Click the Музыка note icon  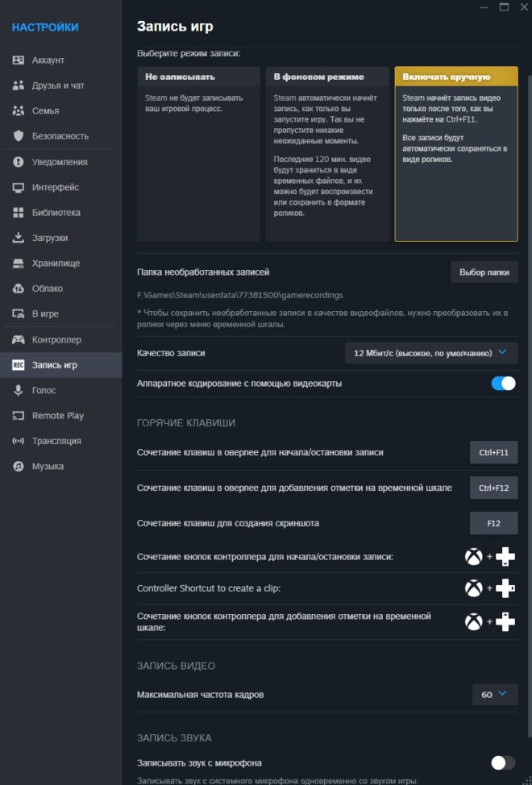pos(18,467)
